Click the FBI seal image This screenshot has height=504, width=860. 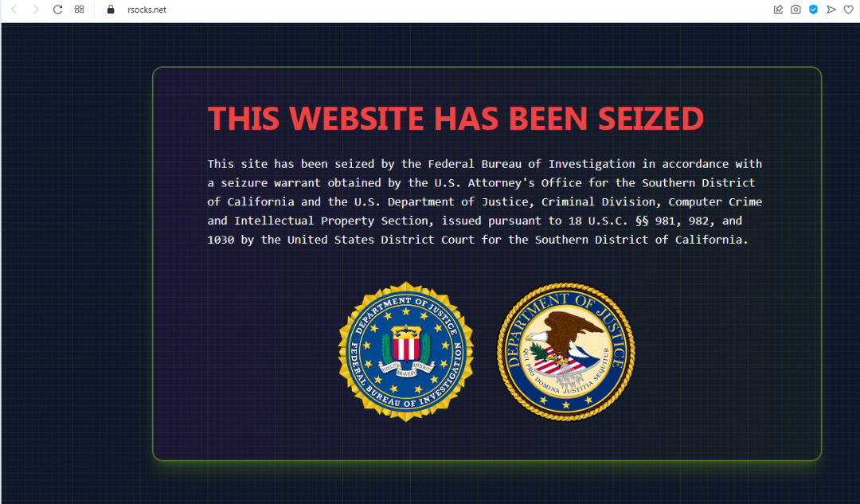(406, 352)
